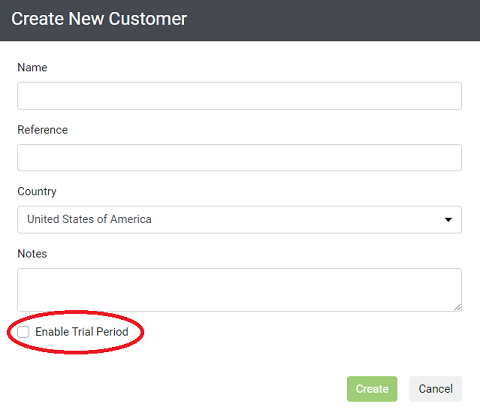
Task: Submit the form with Create
Action: point(372,389)
